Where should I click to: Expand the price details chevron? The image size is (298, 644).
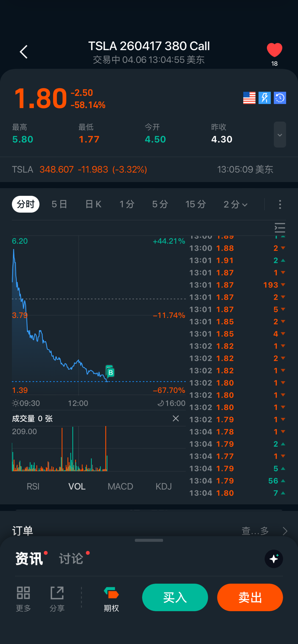280,135
